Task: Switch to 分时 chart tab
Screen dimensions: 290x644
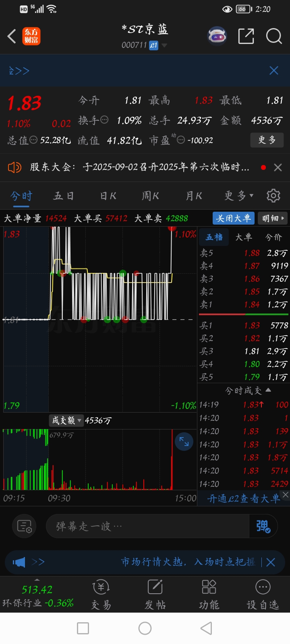Action: (21, 196)
